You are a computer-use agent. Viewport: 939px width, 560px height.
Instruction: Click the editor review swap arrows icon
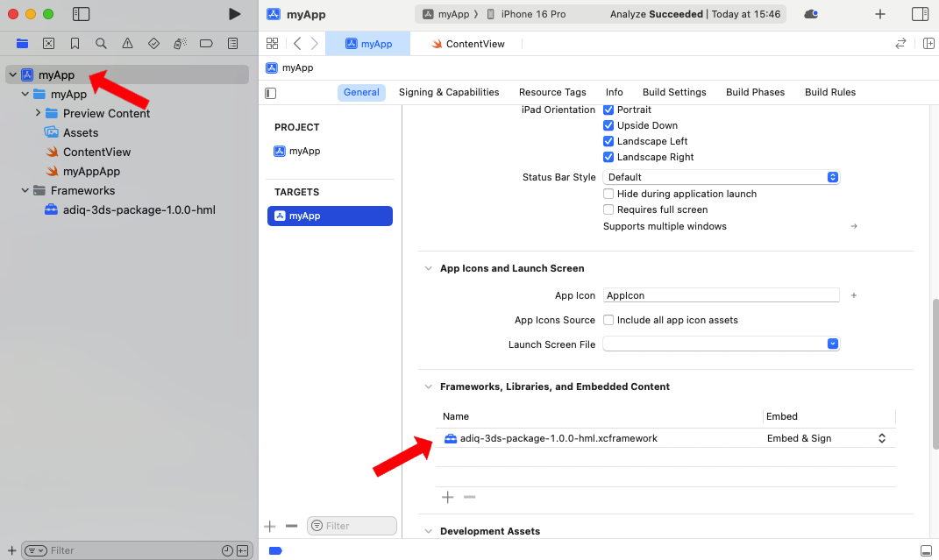[x=900, y=43]
